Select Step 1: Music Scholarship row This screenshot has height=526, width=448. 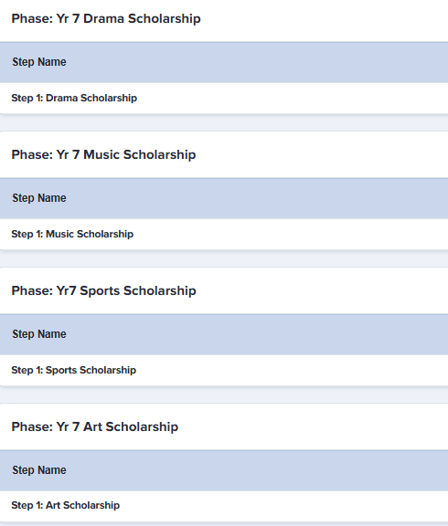(x=224, y=234)
